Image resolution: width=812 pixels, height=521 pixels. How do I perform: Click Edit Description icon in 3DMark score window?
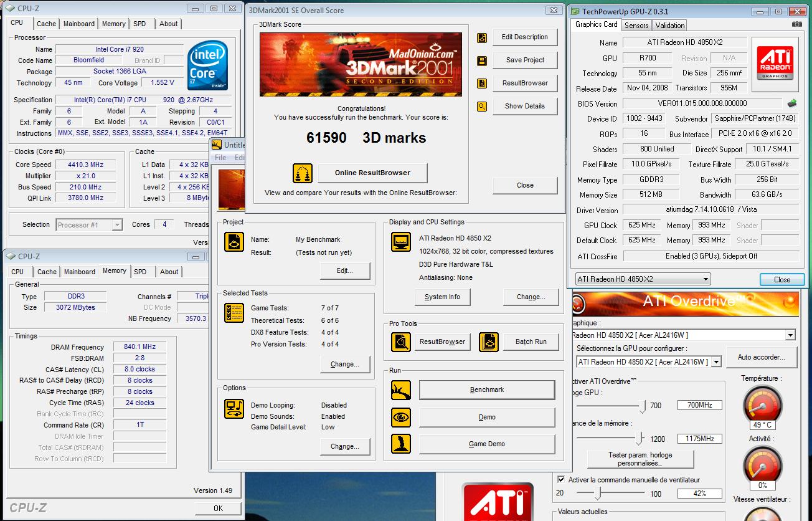tap(482, 38)
